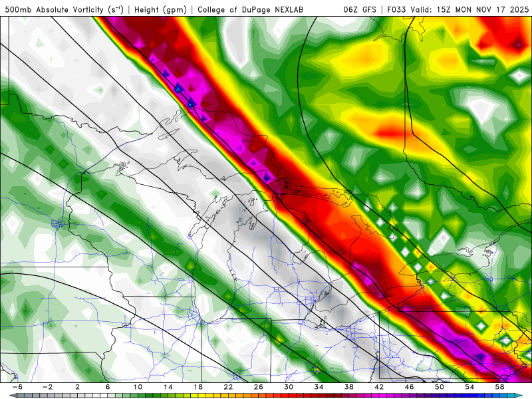This screenshot has width=532, height=399.
Task: Click the 54 value on the color scale
Action: tap(469, 387)
